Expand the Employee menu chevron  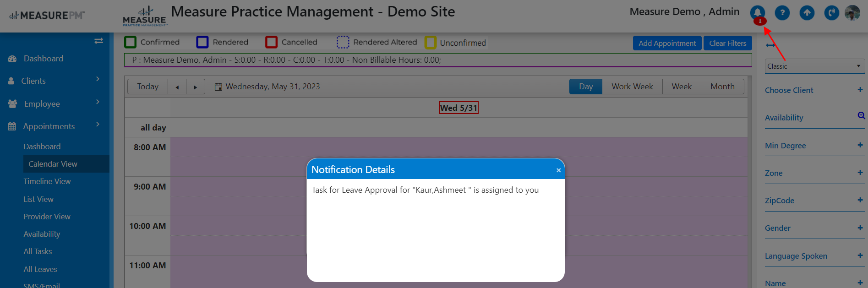(x=98, y=102)
